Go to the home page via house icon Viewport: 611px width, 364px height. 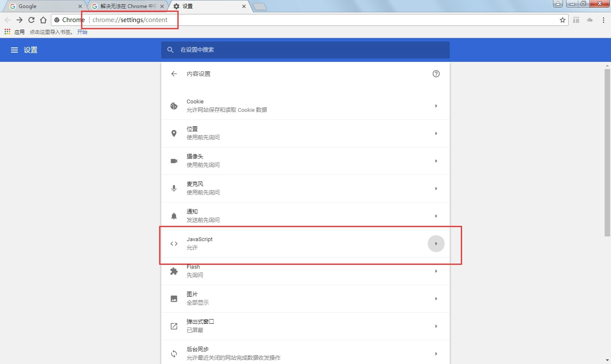[43, 20]
